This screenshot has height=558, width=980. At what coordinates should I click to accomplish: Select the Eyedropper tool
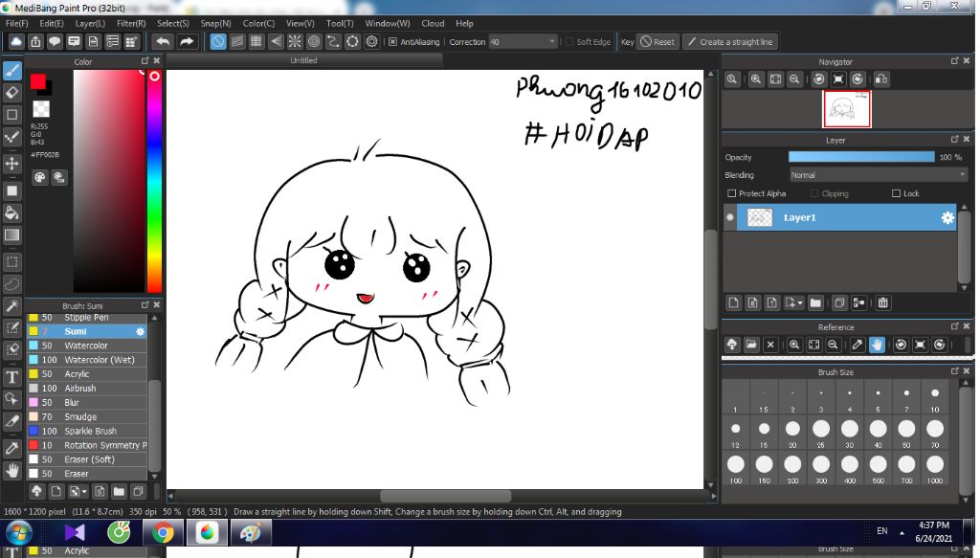pyautogui.click(x=11, y=448)
